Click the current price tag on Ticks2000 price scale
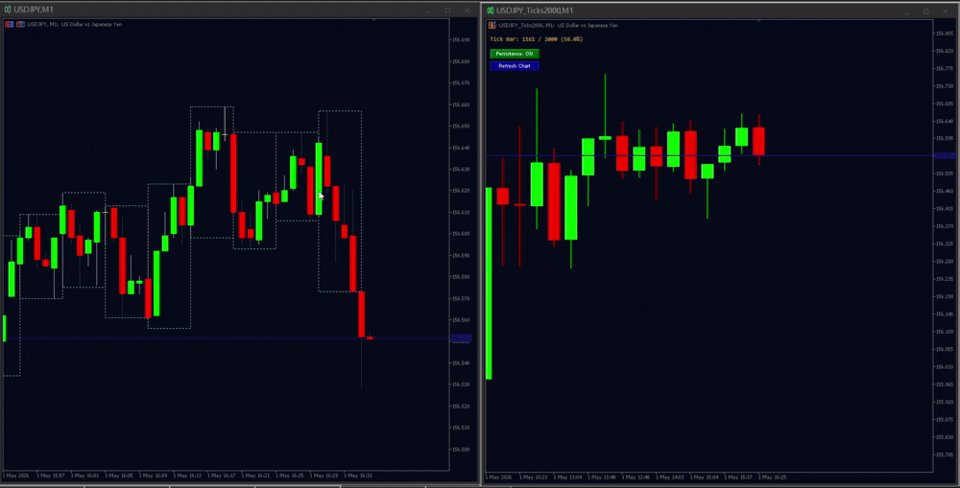The image size is (960, 488). 944,156
